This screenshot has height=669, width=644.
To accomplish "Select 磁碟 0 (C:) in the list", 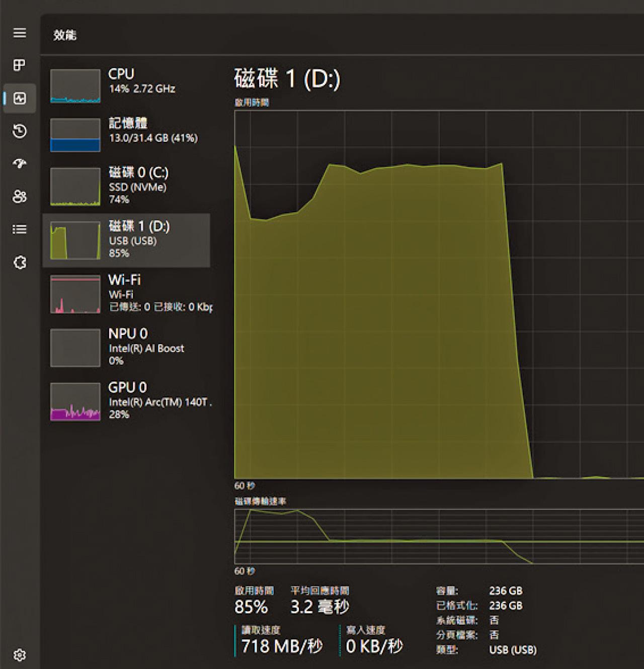I will click(126, 186).
